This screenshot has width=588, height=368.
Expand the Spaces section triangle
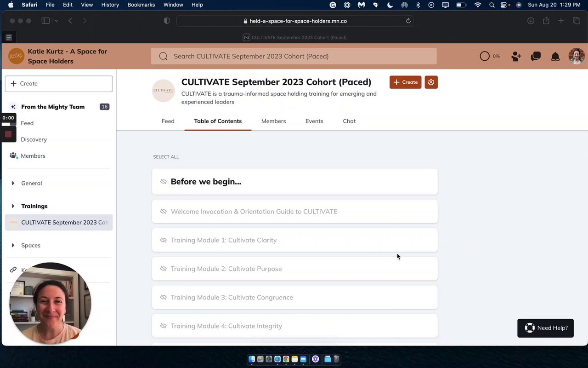pyautogui.click(x=13, y=245)
